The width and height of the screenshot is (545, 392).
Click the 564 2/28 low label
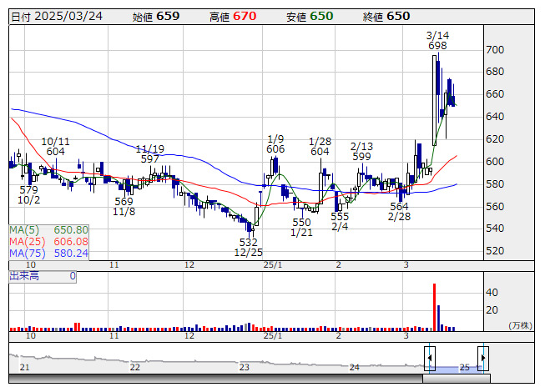point(399,211)
